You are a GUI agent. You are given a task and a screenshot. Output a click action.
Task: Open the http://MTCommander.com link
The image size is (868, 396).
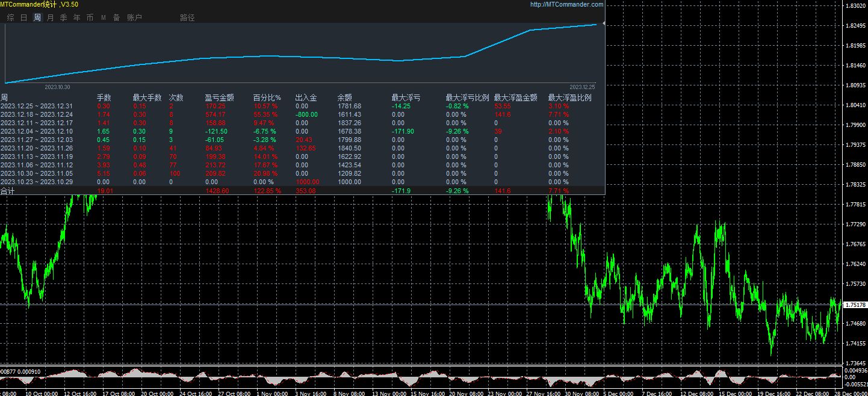click(x=566, y=4)
